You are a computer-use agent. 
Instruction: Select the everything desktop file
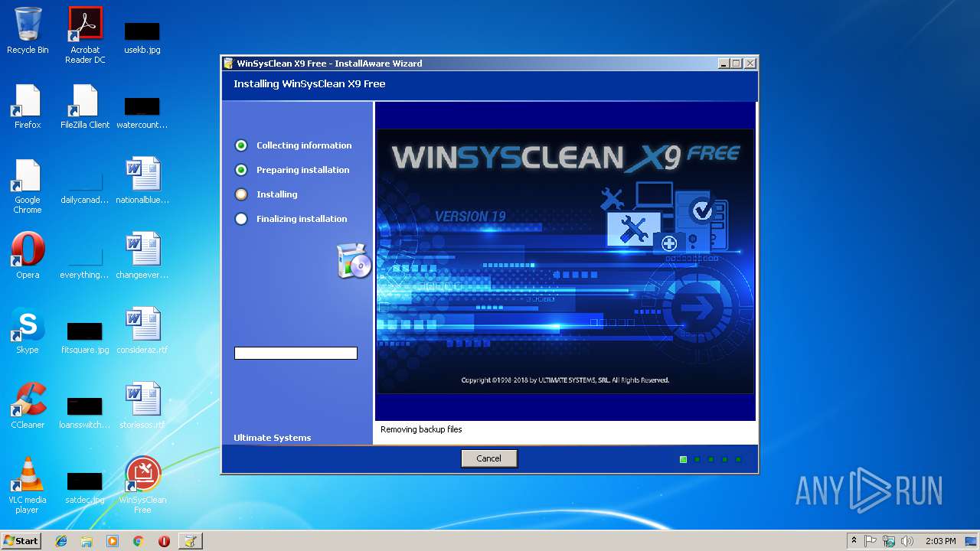pyautogui.click(x=85, y=262)
